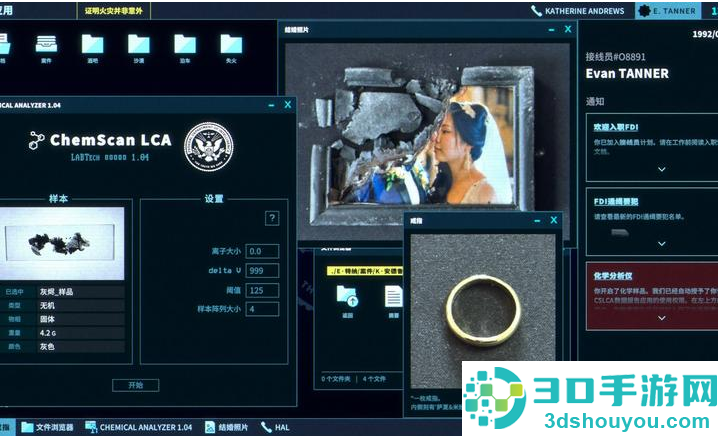Image resolution: width=718 pixels, height=436 pixels.
Task: Open HAL phone call in taskbar
Action: pyautogui.click(x=275, y=427)
